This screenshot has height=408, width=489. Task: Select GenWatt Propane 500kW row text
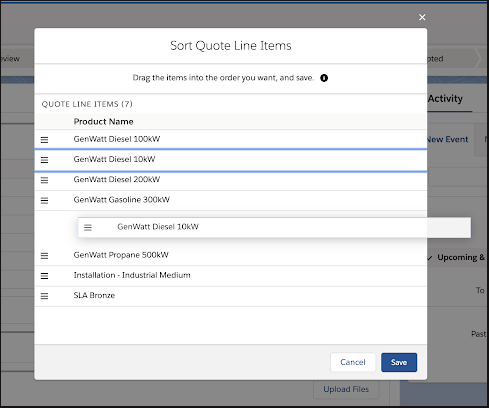(x=121, y=255)
